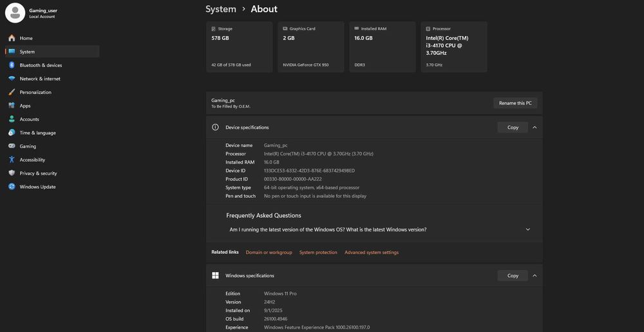
Task: Open Advanced system settings link
Action: [x=371, y=253]
